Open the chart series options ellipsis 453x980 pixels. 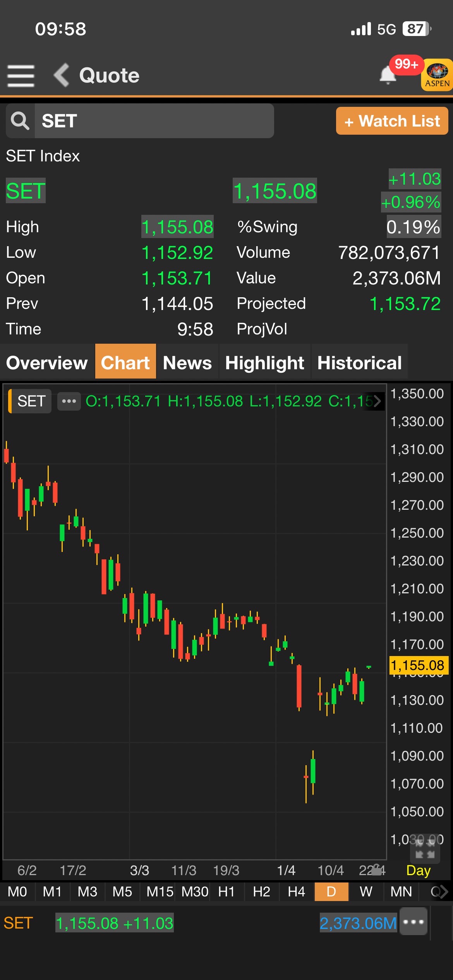(69, 401)
